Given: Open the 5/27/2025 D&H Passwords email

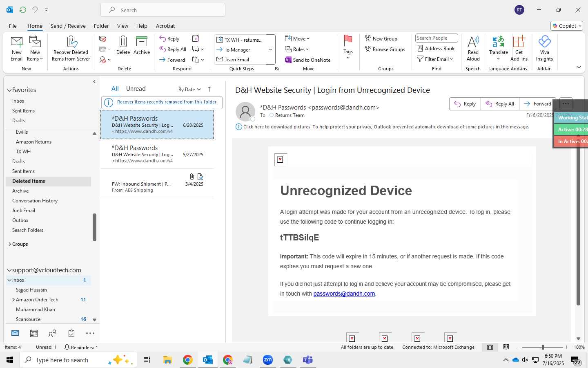Looking at the screenshot, I should pos(157,154).
